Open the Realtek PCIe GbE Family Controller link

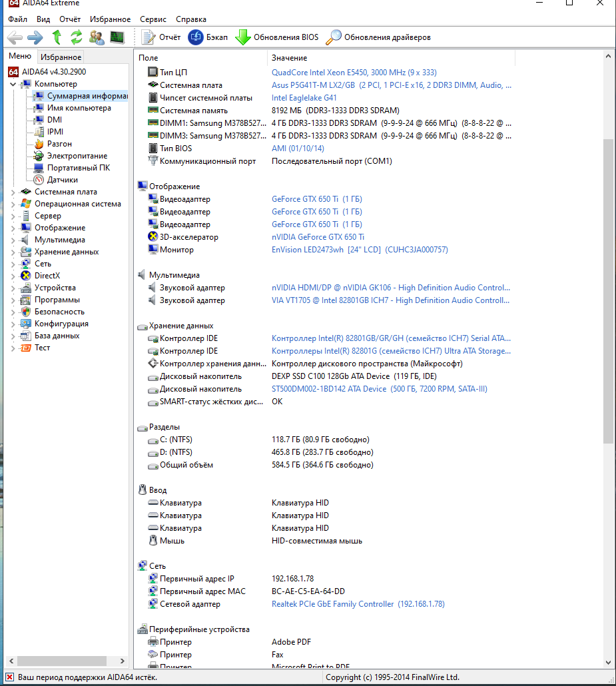pyautogui.click(x=332, y=604)
